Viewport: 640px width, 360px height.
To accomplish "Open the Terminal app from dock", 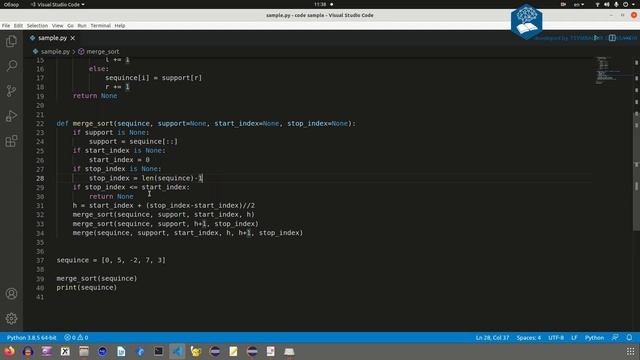I will tap(159, 351).
